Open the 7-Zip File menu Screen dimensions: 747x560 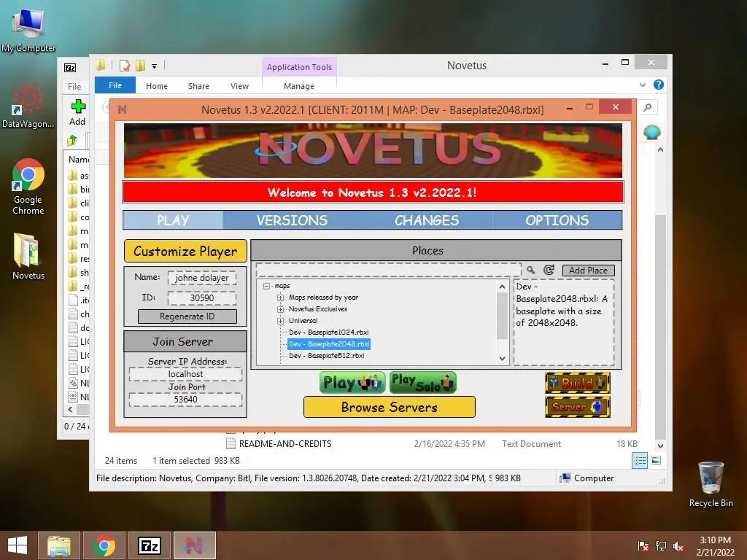point(74,87)
